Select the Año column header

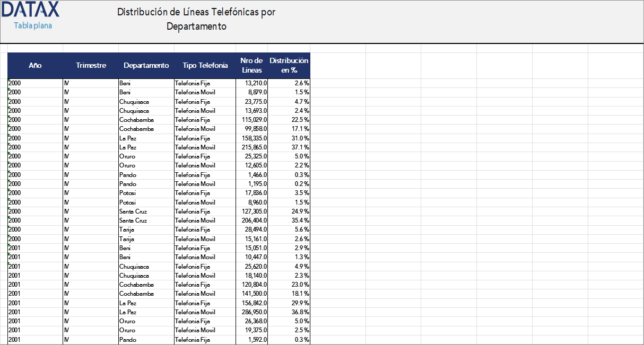[x=35, y=65]
